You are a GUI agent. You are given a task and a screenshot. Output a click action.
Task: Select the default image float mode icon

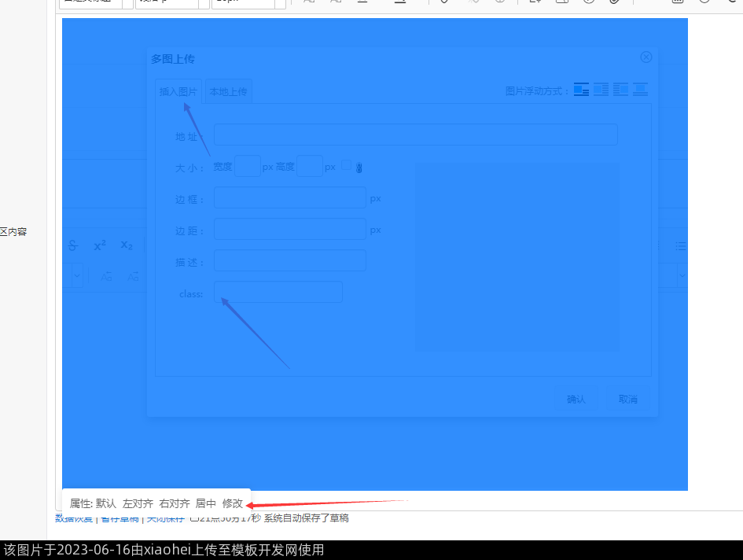[581, 90]
